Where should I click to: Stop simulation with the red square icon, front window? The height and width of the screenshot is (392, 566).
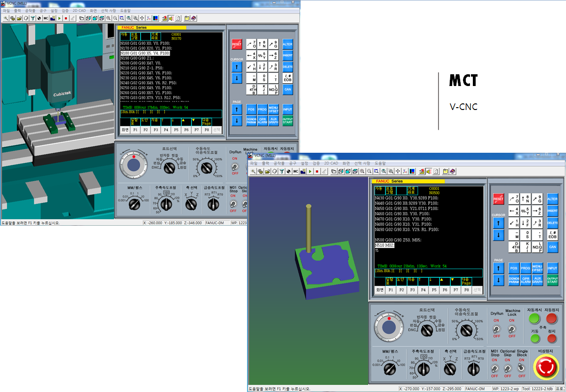click(317, 171)
